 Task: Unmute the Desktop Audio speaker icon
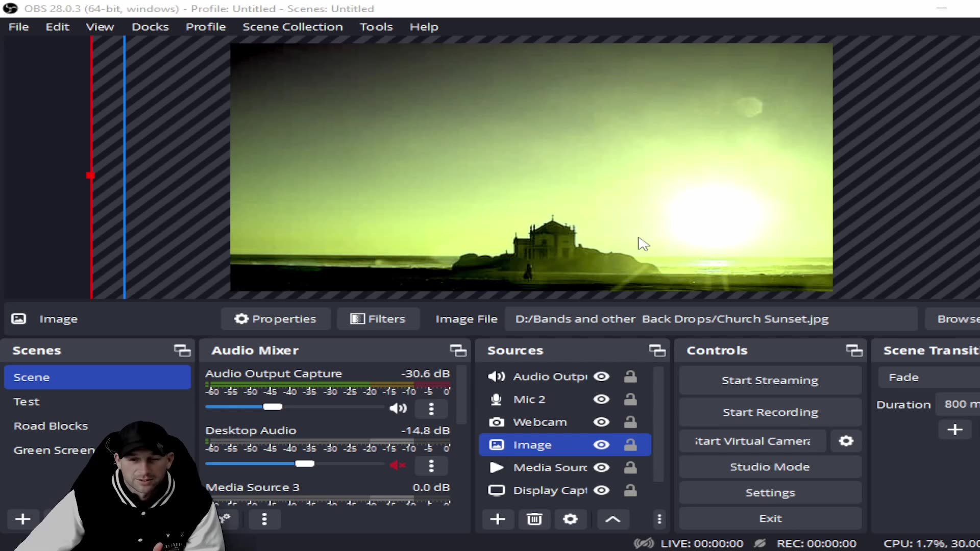pos(398,465)
